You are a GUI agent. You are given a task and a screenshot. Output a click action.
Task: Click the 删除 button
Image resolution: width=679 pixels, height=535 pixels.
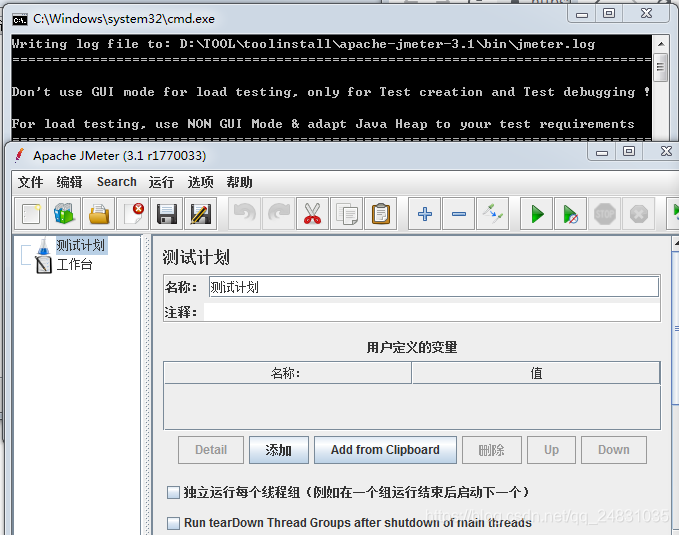tap(491, 450)
